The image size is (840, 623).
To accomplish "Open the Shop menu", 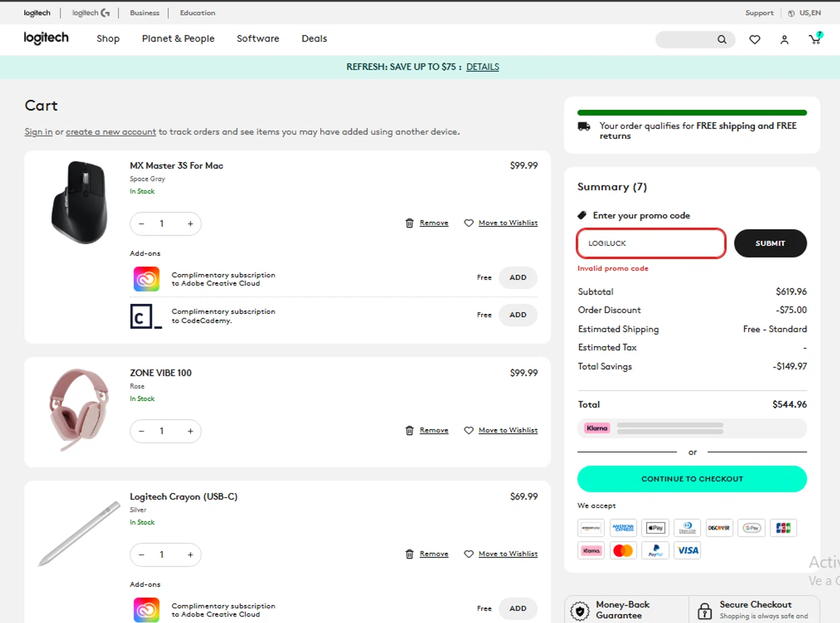I will 108,39.
